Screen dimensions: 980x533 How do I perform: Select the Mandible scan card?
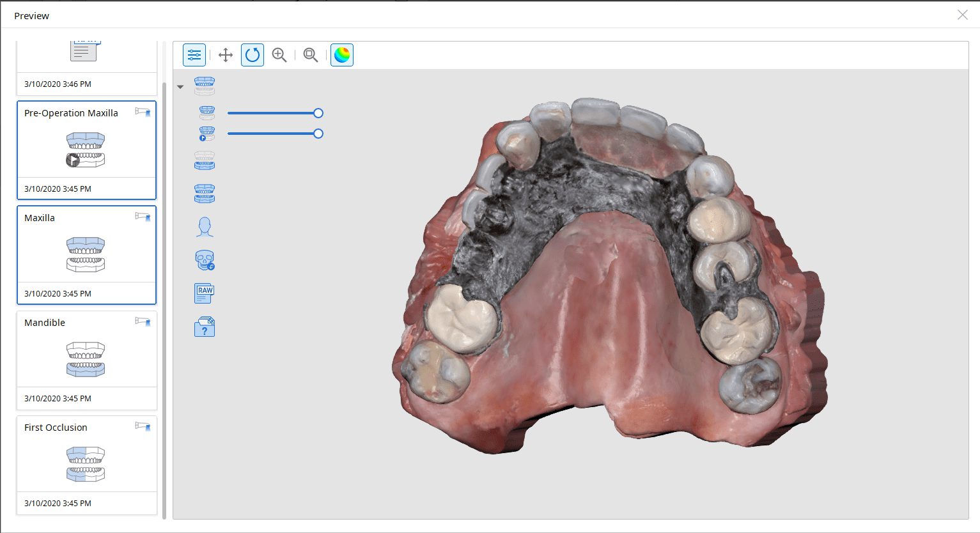point(86,360)
